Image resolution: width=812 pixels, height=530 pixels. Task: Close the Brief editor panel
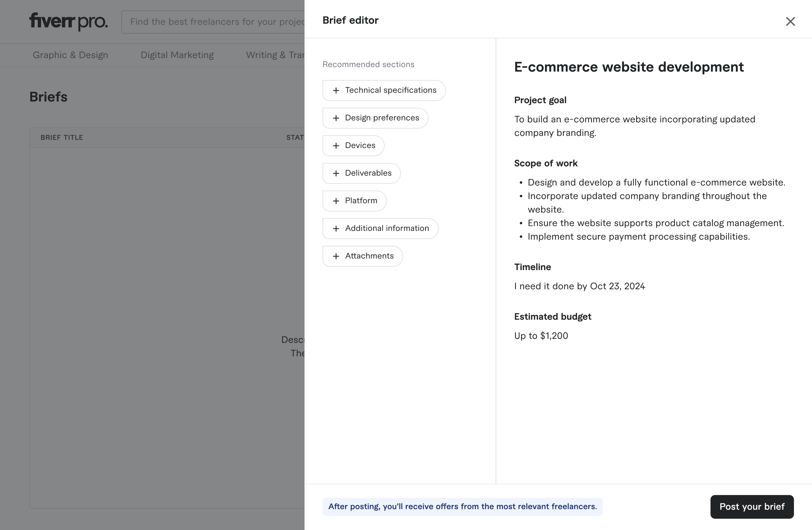pyautogui.click(x=790, y=21)
